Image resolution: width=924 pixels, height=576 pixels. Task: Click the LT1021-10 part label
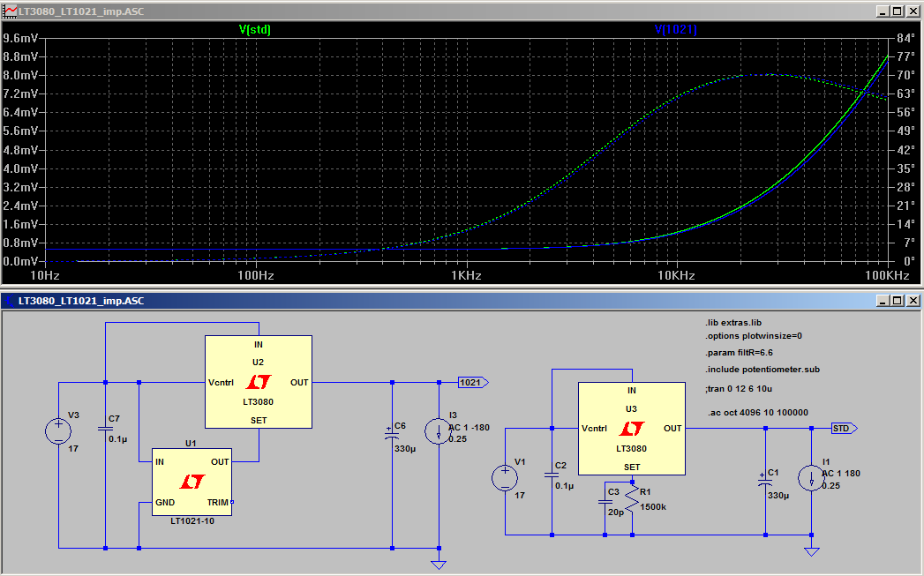(x=192, y=521)
